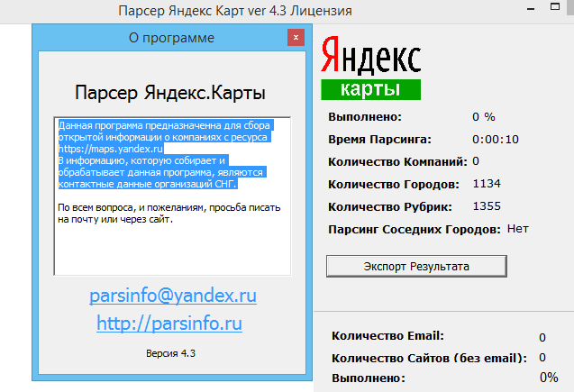
Task: Click the "Парсер Яндекс.Карты" heading
Action: (169, 94)
